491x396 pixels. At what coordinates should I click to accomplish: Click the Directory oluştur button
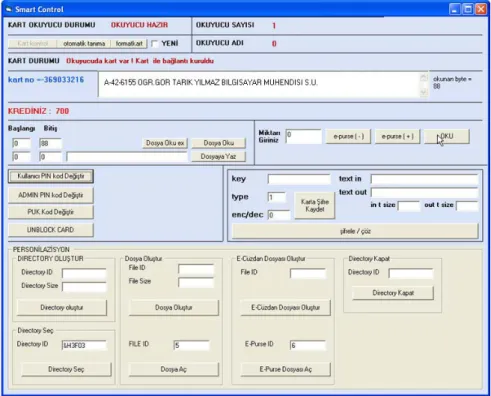click(x=62, y=307)
